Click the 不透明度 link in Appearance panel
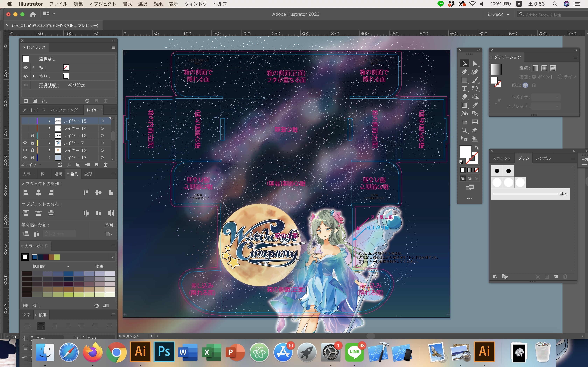Viewport: 588px width, 367px height. click(49, 85)
